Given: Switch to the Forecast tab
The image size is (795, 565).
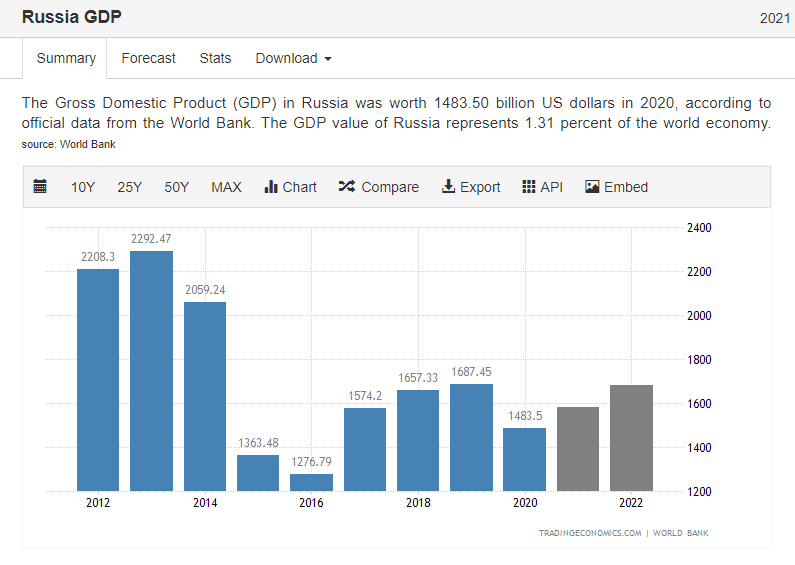Looking at the screenshot, I should tap(148, 58).
